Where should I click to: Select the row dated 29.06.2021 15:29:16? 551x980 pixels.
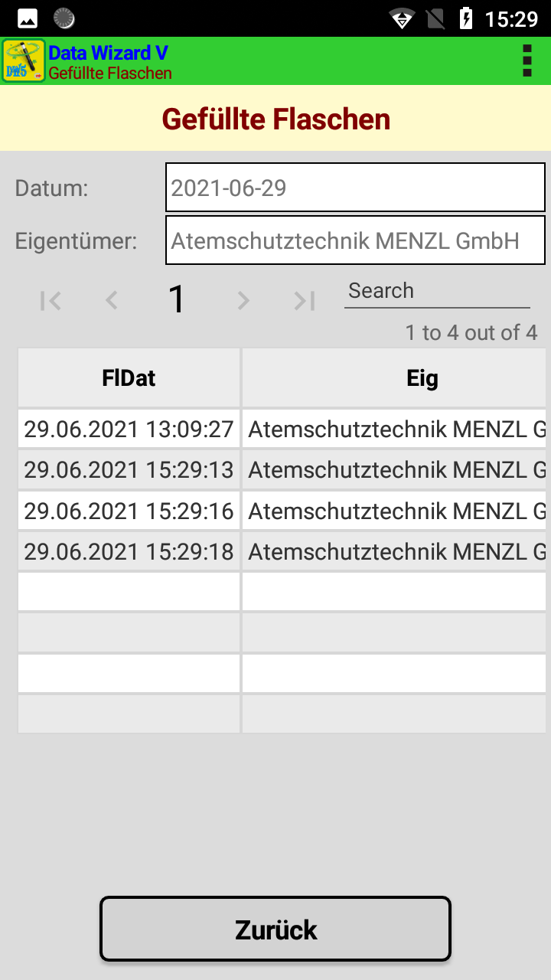pyautogui.click(x=129, y=511)
